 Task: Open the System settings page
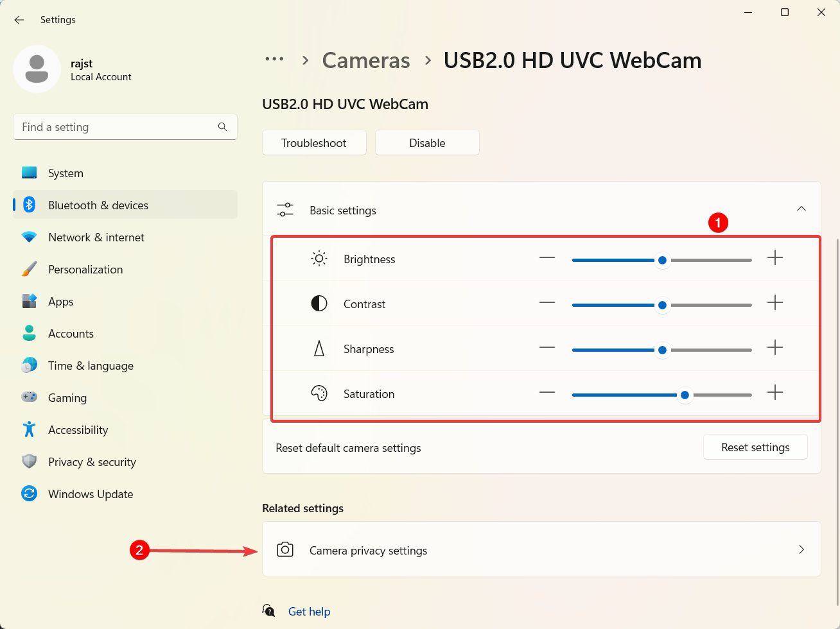click(125, 173)
